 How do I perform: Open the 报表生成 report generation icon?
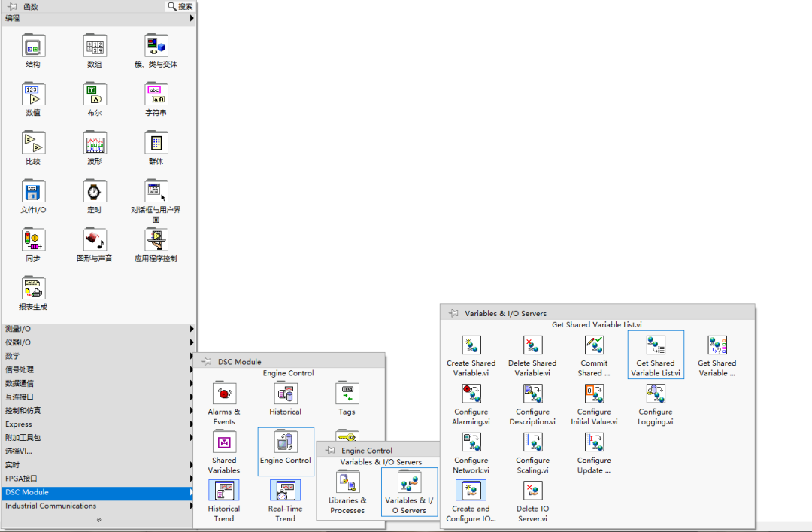33,288
